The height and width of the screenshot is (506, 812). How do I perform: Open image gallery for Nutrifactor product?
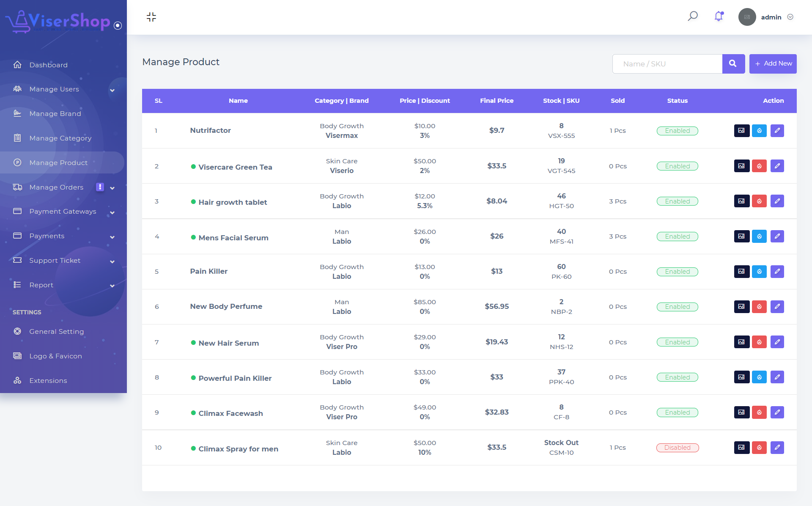(x=741, y=131)
